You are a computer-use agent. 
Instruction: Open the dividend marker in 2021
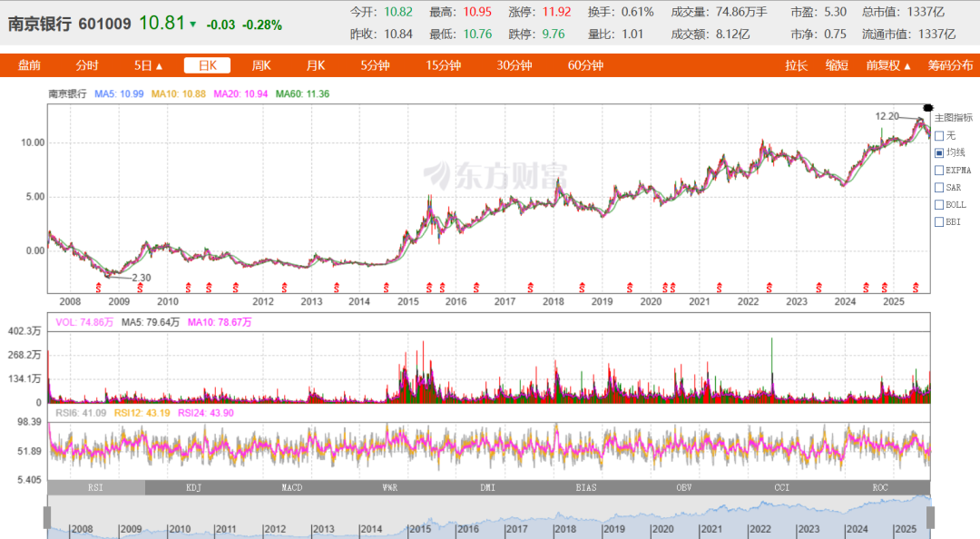click(x=720, y=288)
